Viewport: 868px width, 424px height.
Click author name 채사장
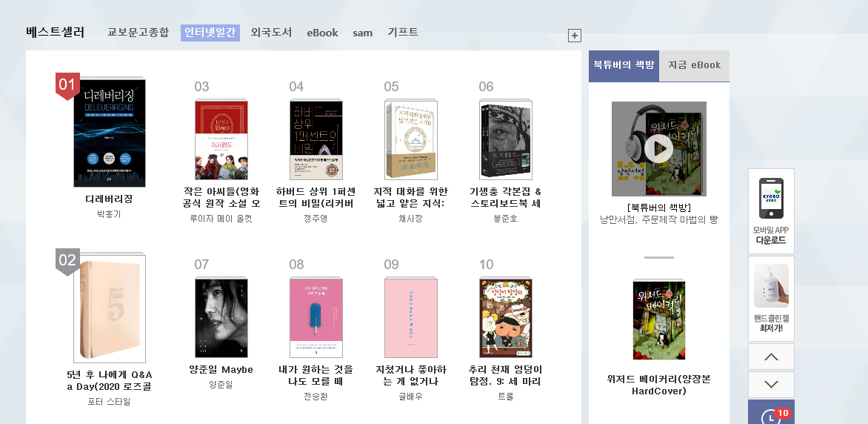[411, 219]
